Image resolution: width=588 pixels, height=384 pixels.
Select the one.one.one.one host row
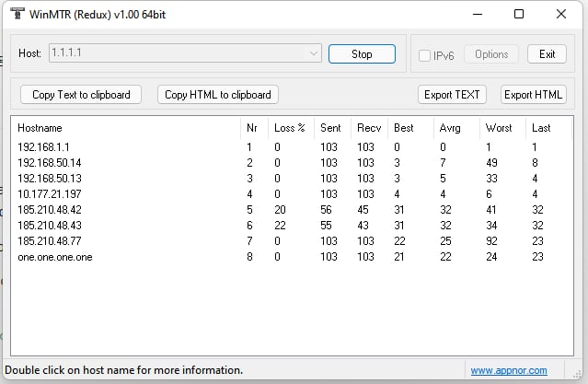point(54,257)
